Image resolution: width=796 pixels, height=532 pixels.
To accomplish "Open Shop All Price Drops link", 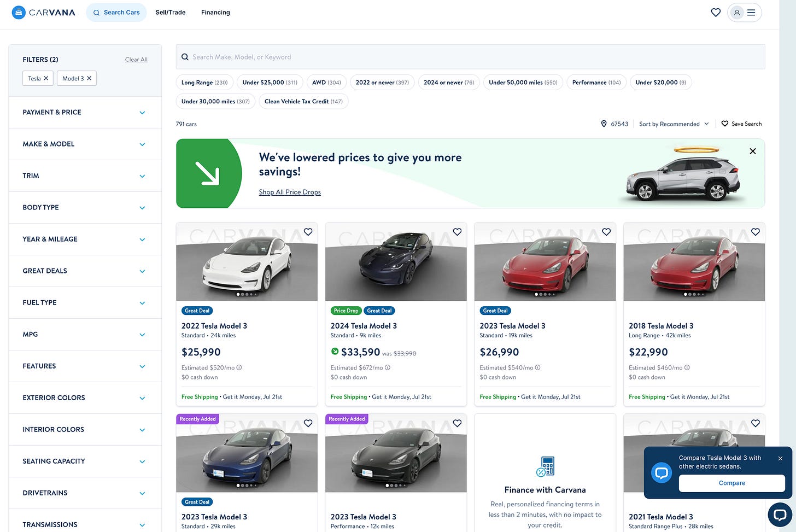I will click(x=290, y=192).
